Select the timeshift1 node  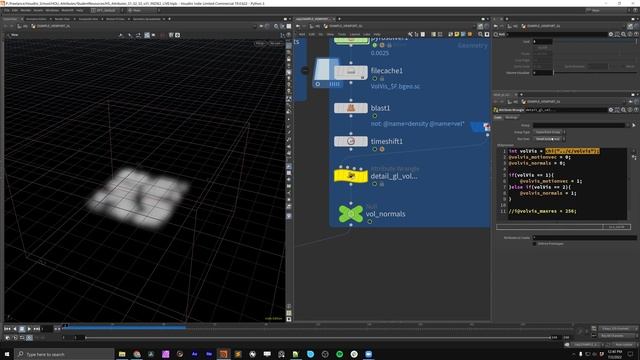coord(351,141)
